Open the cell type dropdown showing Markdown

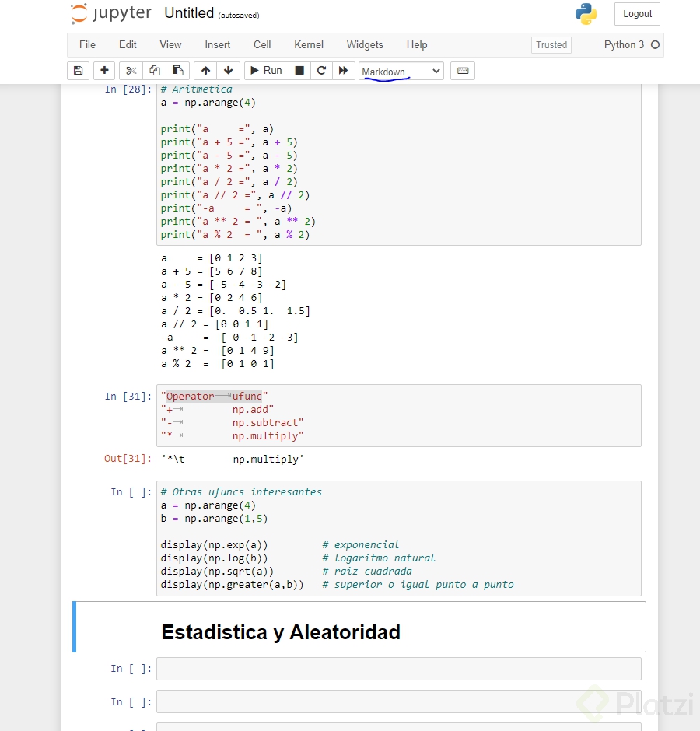401,71
